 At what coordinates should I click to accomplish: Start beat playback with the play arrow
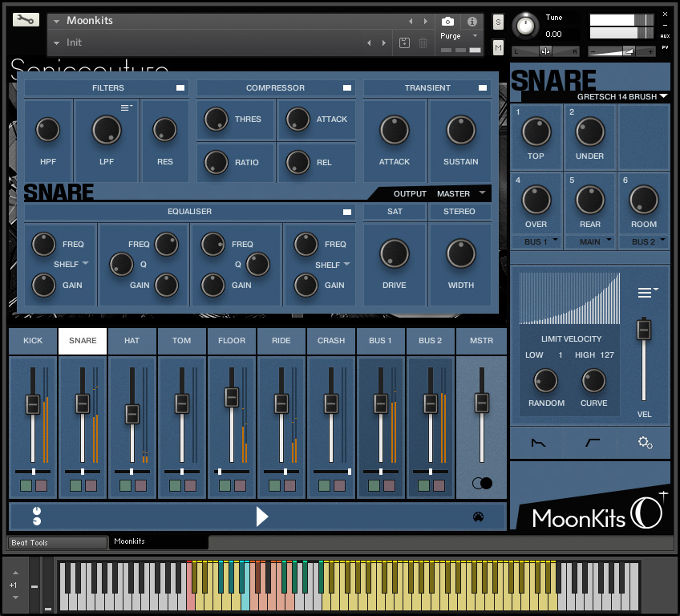pos(261,517)
